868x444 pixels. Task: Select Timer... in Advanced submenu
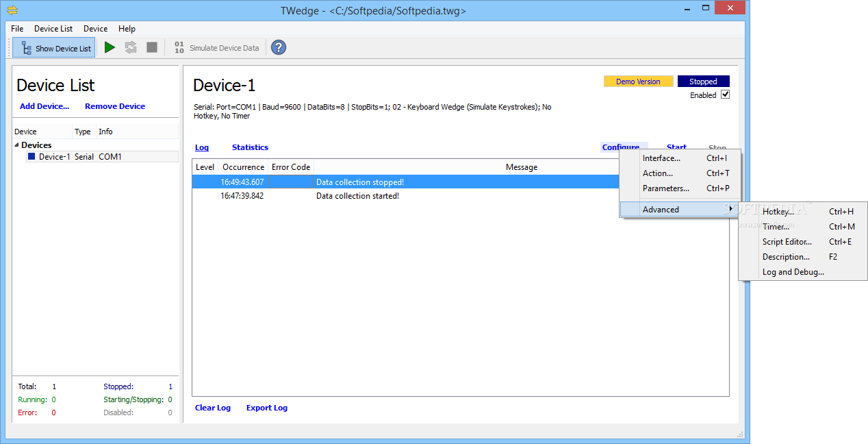[802, 227]
